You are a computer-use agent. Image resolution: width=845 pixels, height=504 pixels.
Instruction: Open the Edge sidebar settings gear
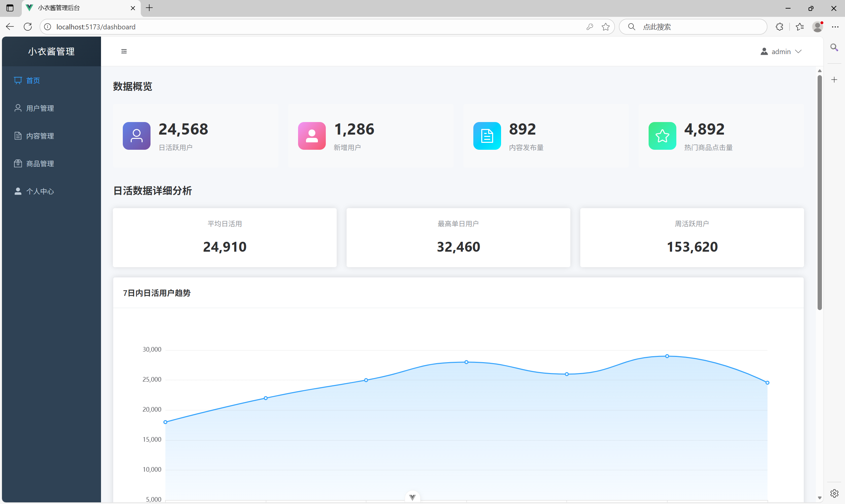coord(834,493)
